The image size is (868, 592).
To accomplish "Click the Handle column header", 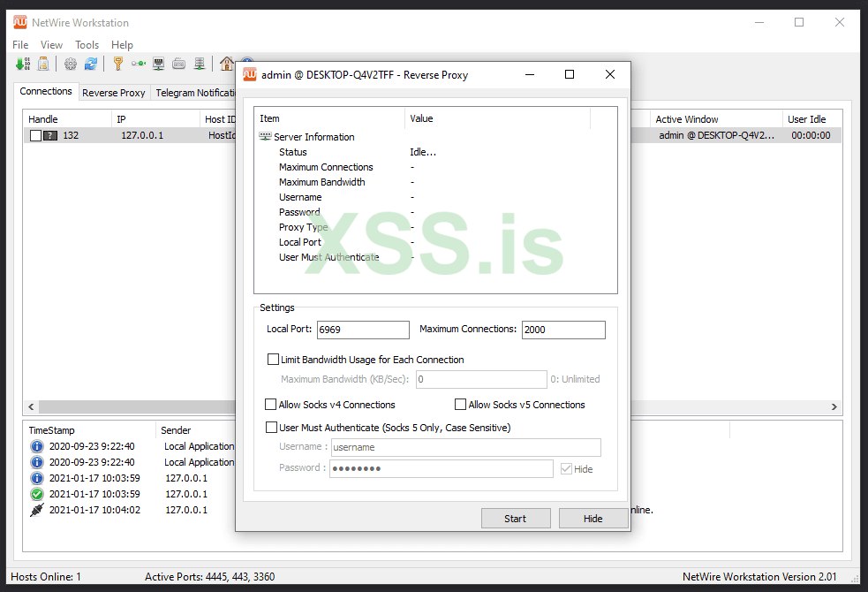I will [67, 119].
